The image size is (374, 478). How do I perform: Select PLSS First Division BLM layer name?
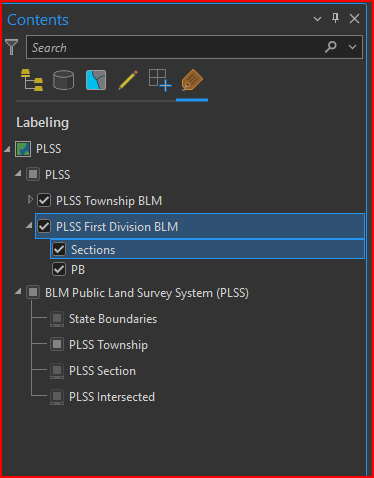tap(117, 227)
